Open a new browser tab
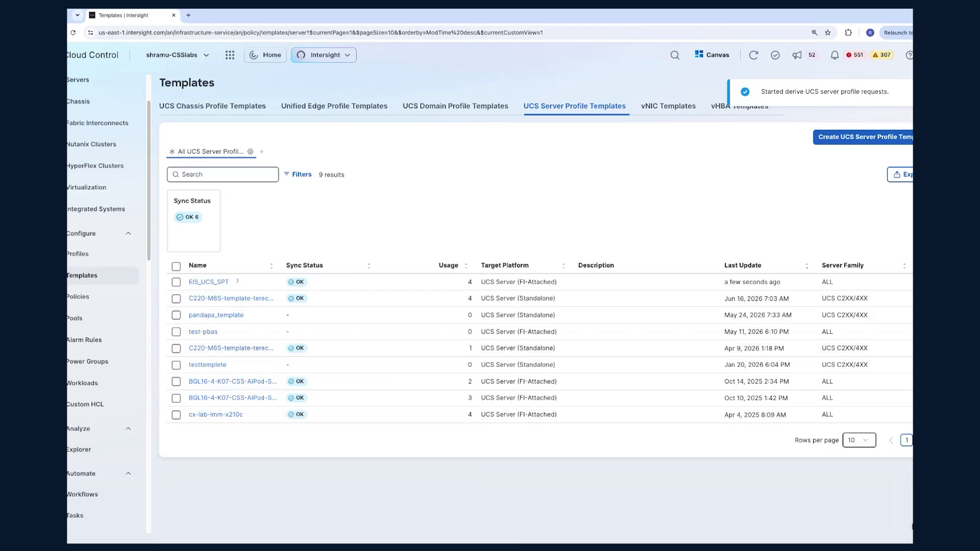Image resolution: width=980 pixels, height=551 pixels. click(188, 15)
